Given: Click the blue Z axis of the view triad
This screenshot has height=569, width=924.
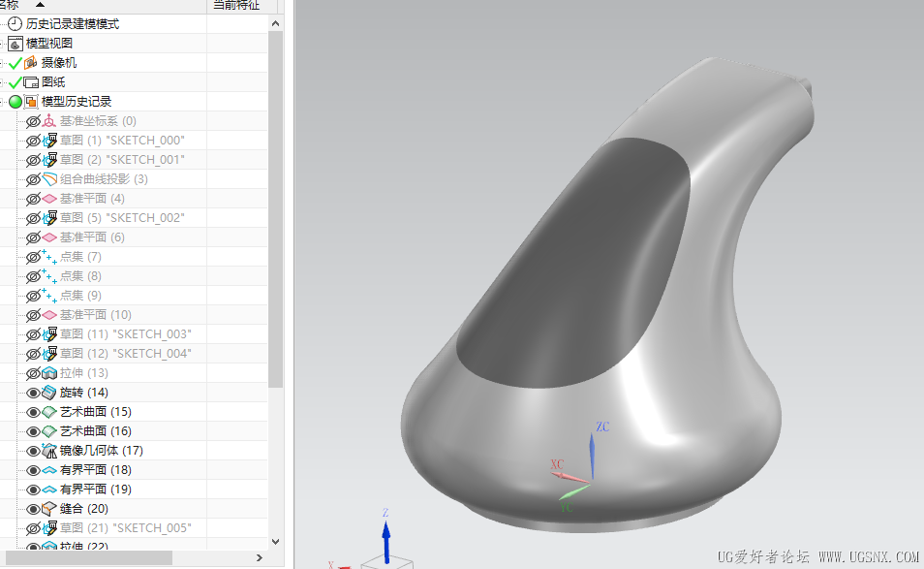Looking at the screenshot, I should [x=386, y=541].
